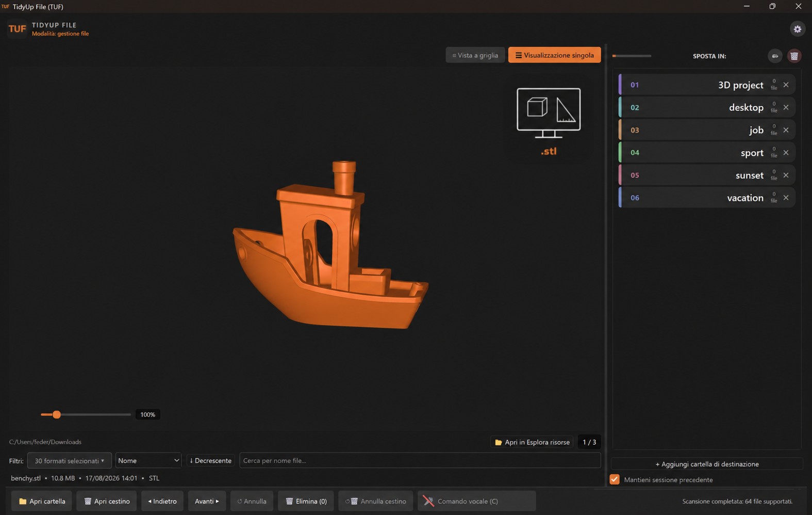This screenshot has width=812, height=515.
Task: Click the progress bar left of SPOSTA IN
Action: click(x=632, y=56)
